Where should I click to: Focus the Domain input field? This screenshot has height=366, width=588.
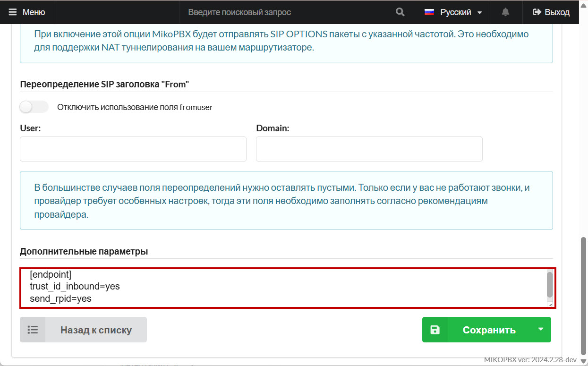[x=369, y=149]
